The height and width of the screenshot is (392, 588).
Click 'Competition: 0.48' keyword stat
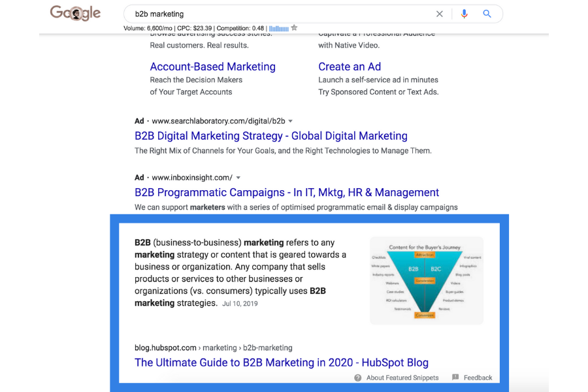(240, 28)
